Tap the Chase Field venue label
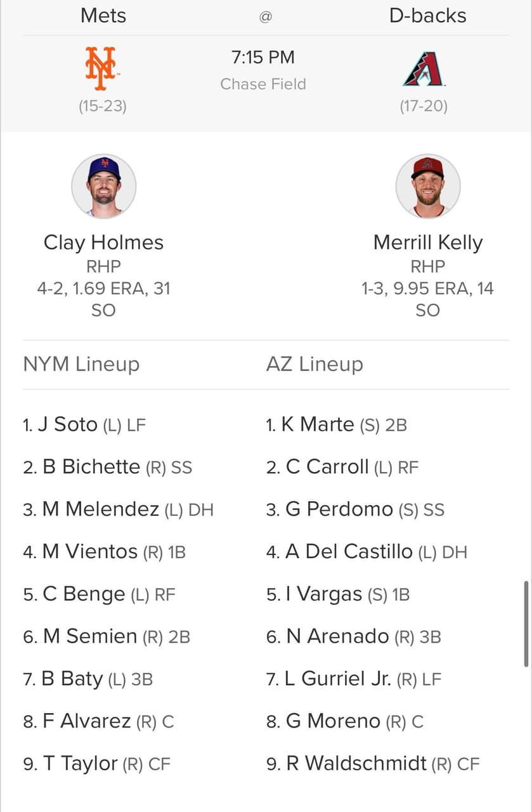This screenshot has width=532, height=812. point(263,84)
